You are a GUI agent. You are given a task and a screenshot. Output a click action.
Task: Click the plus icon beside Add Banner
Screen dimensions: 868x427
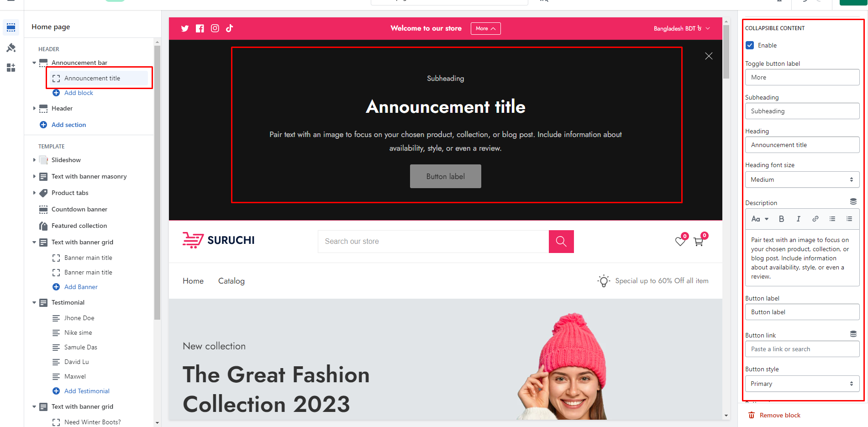pos(56,287)
